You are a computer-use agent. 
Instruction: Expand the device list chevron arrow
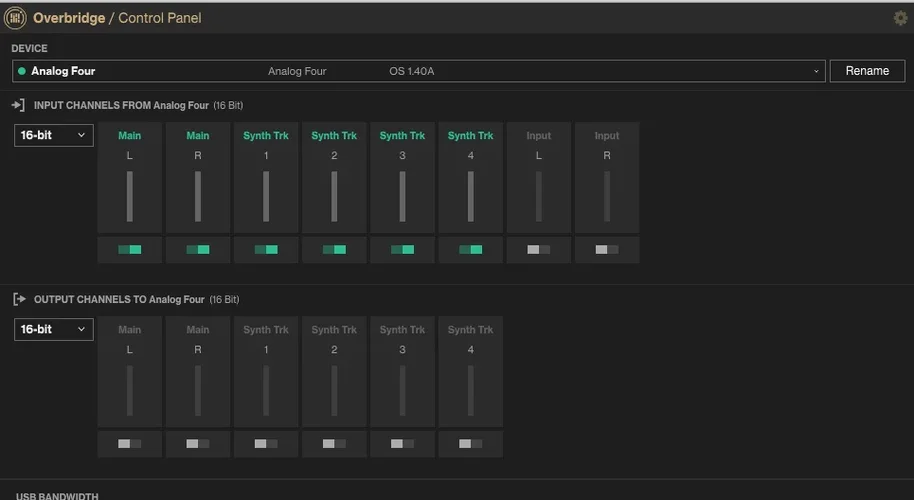[816, 71]
